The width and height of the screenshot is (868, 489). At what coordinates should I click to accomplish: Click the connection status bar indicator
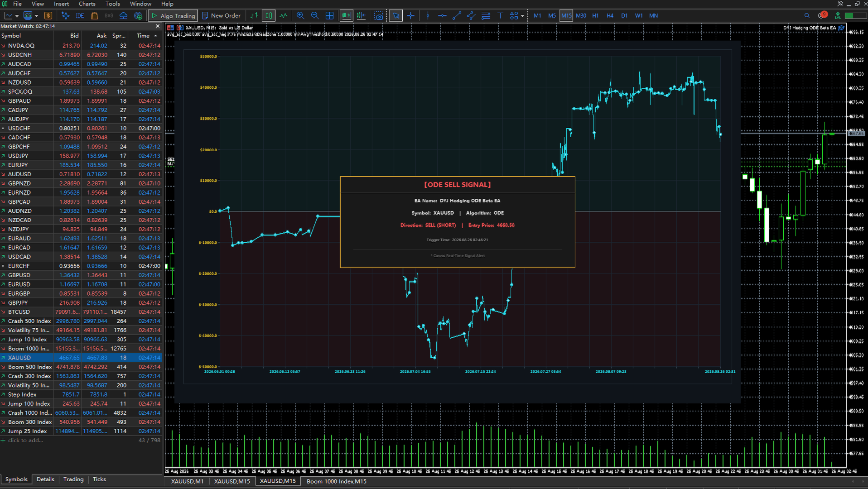855,15
